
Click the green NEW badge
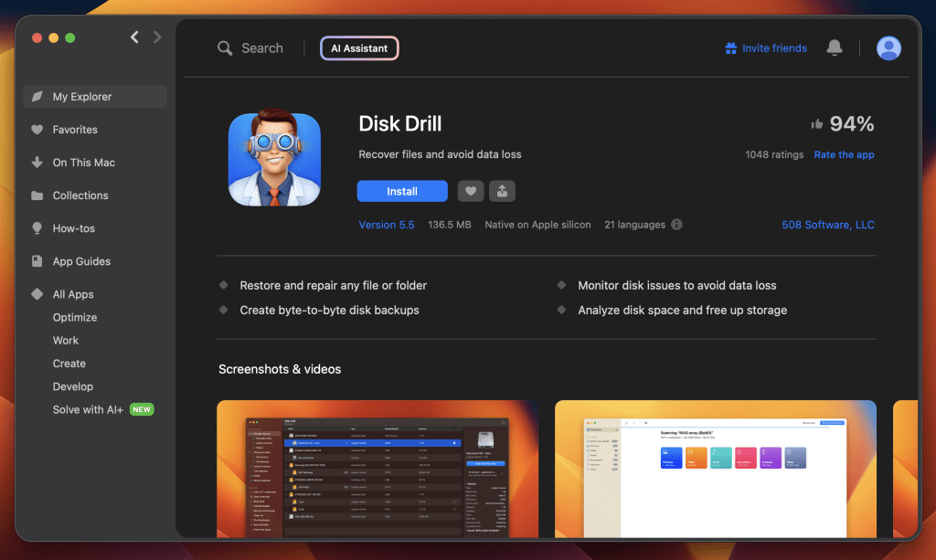click(x=142, y=409)
